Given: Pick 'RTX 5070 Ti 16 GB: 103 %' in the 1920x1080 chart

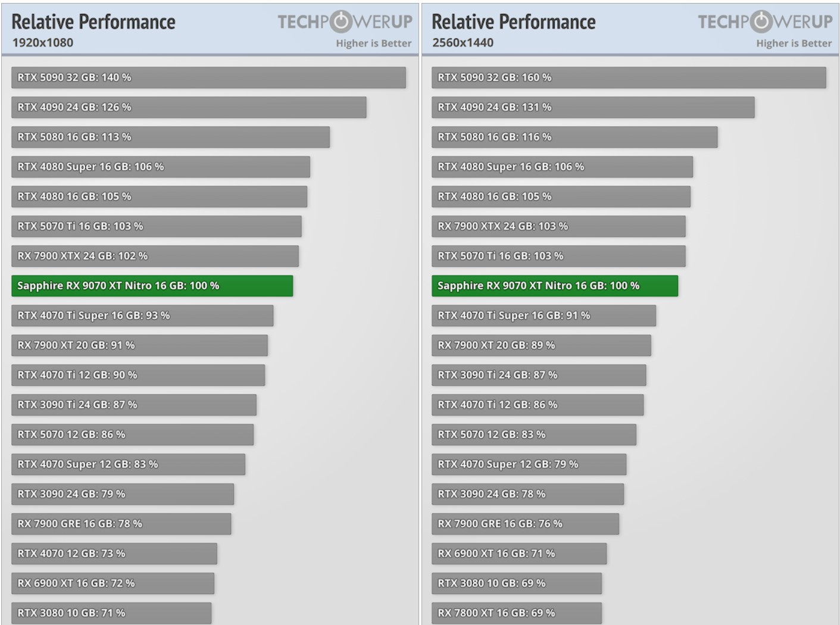Looking at the screenshot, I should click(157, 226).
